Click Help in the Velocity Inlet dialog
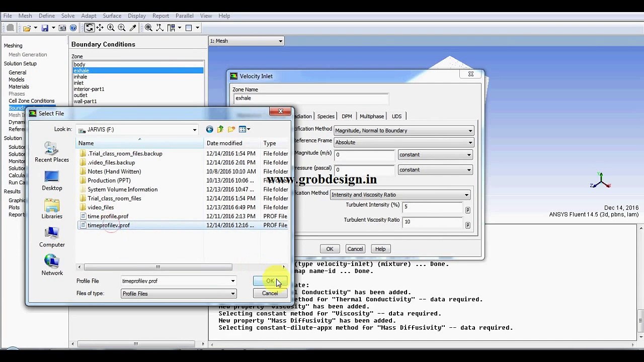Viewport: 644px width, 362px height. [380, 249]
